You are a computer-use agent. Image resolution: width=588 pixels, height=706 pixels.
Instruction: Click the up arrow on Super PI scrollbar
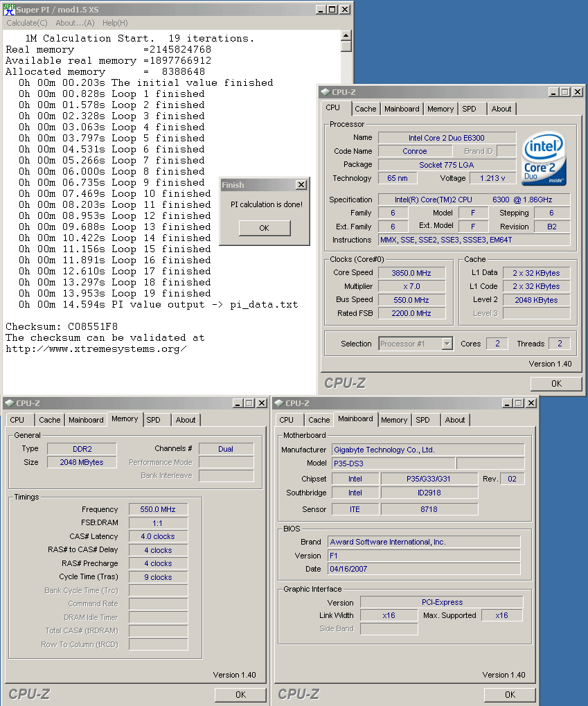tap(346, 35)
